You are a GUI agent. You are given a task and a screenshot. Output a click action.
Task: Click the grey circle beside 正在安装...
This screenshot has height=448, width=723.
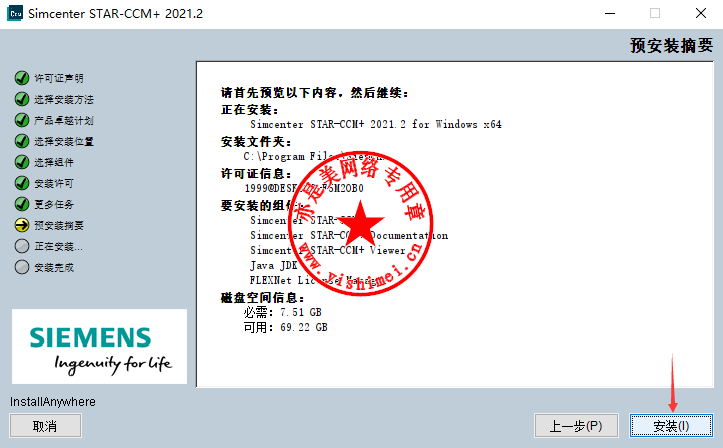click(22, 246)
